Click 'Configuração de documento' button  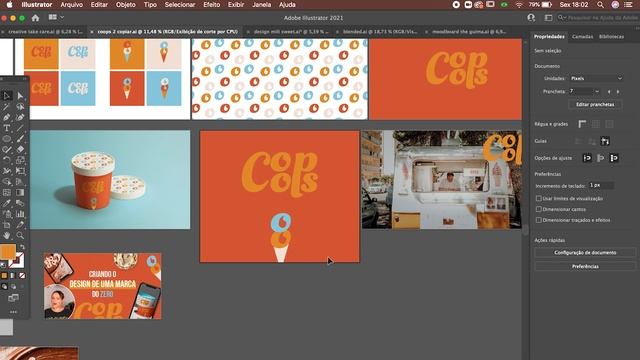tap(585, 253)
